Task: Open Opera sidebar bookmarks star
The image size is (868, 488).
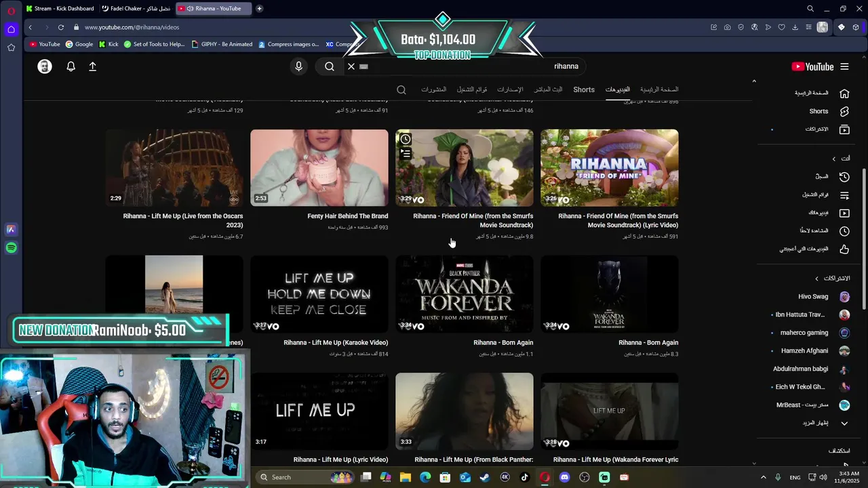Action: point(11,47)
